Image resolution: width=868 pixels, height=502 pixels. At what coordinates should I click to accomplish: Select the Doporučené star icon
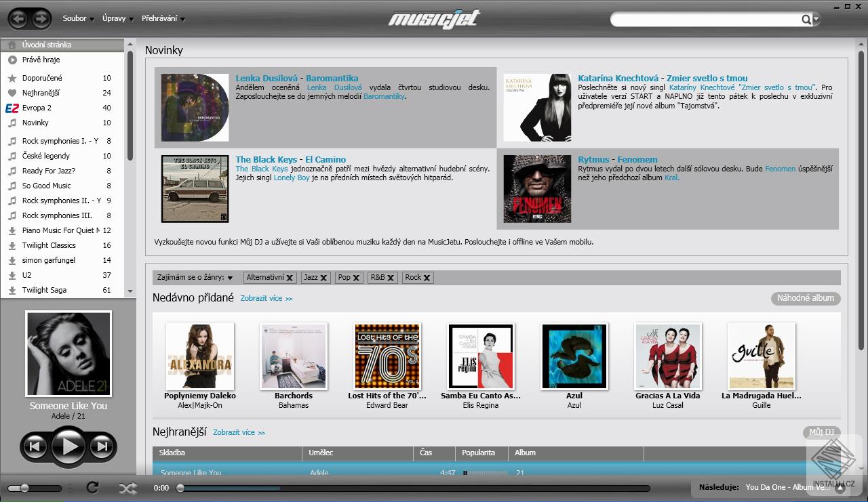[11, 77]
